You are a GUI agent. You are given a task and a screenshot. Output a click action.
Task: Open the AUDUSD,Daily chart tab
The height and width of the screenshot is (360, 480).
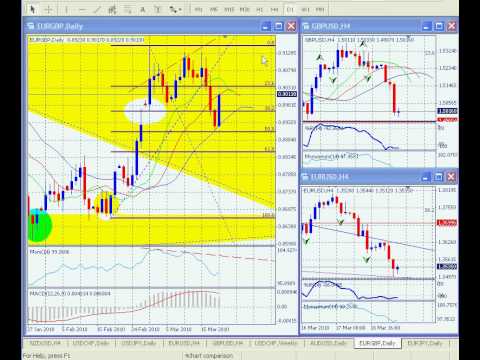tap(328, 343)
